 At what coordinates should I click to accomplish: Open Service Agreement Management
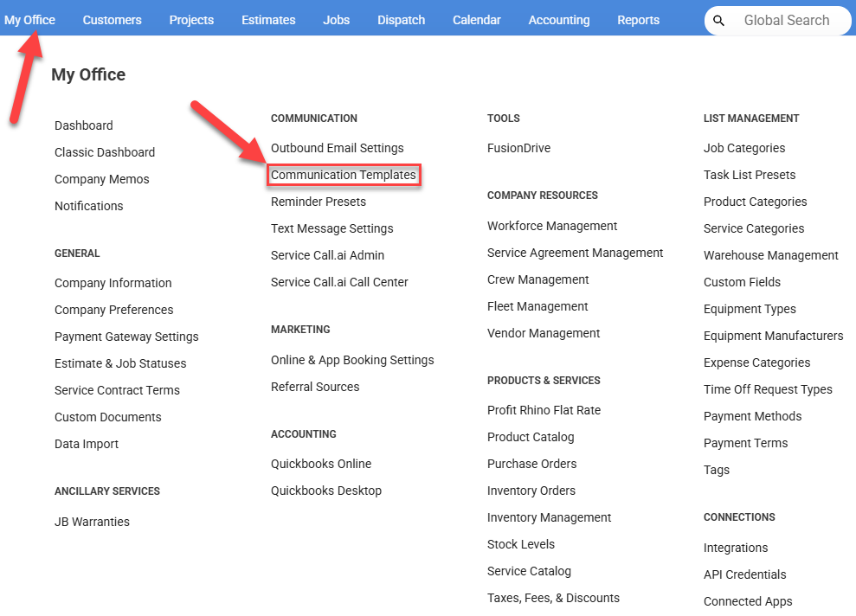575,252
